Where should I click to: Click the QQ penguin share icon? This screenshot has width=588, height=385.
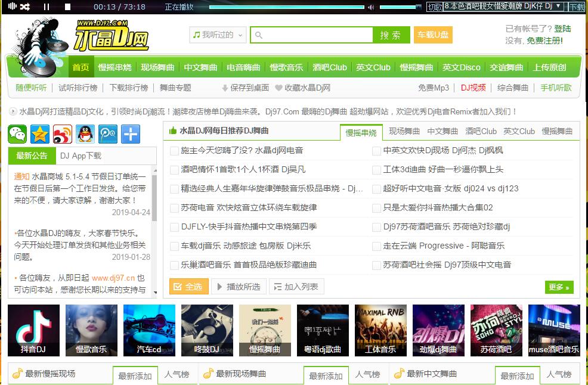pos(85,134)
